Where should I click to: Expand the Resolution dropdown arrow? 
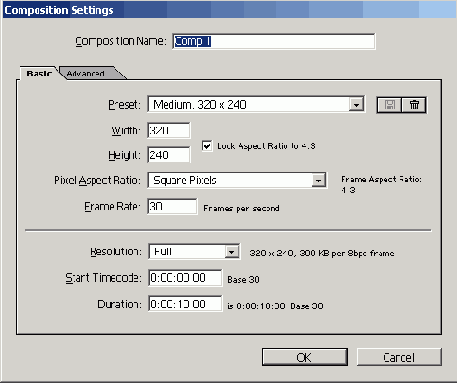[x=231, y=252]
